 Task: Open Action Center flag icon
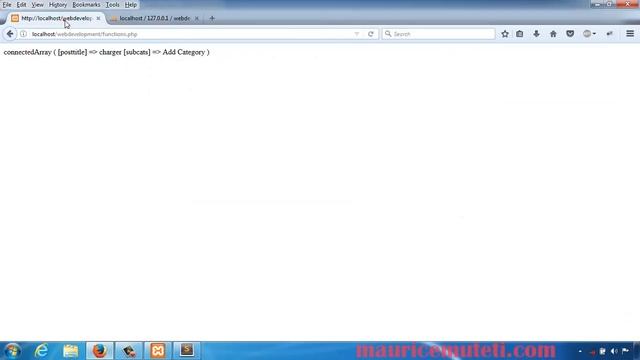(x=625, y=351)
